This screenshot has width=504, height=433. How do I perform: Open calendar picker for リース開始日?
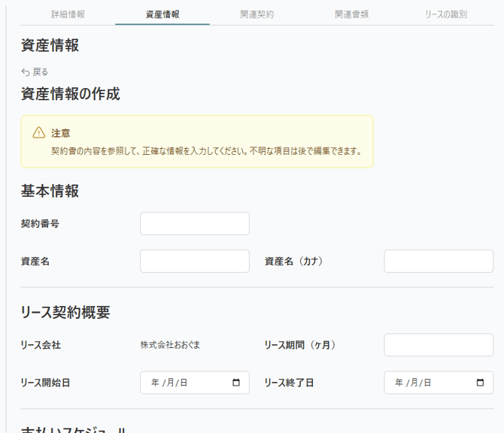click(x=236, y=383)
